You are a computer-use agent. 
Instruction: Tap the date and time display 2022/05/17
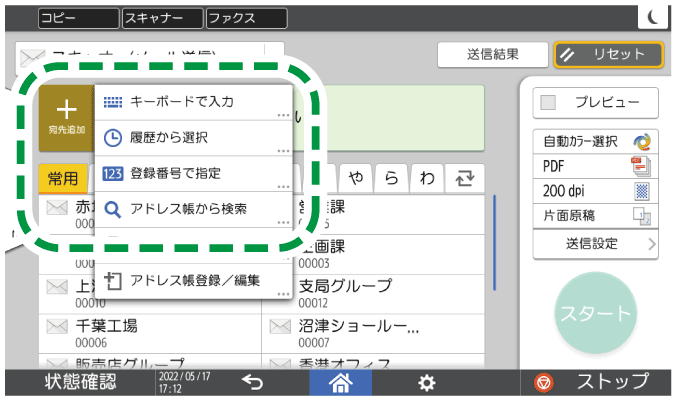pyautogui.click(x=185, y=382)
